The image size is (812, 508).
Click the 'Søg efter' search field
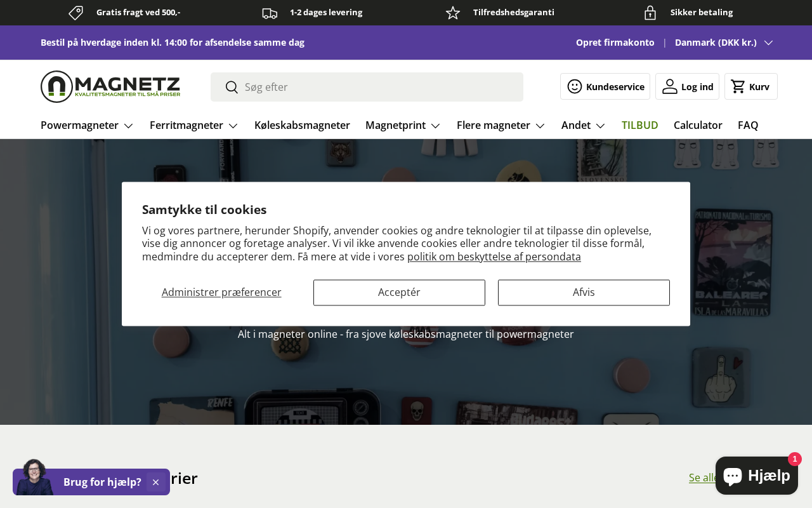pyautogui.click(x=367, y=87)
